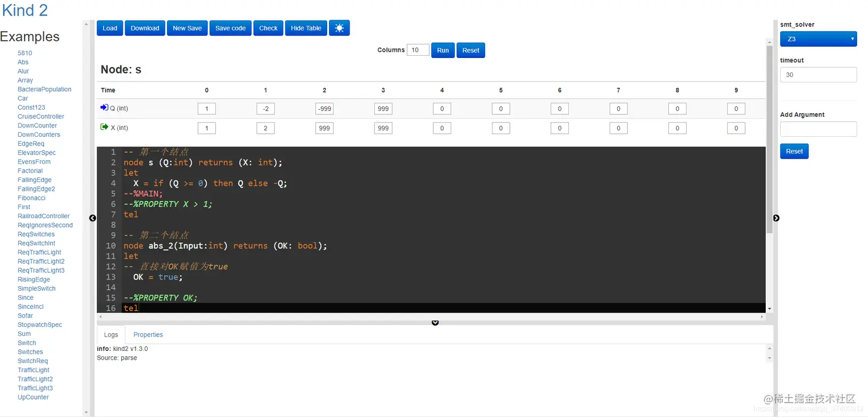This screenshot has width=868, height=417.
Task: Click the Check button
Action: tap(268, 28)
